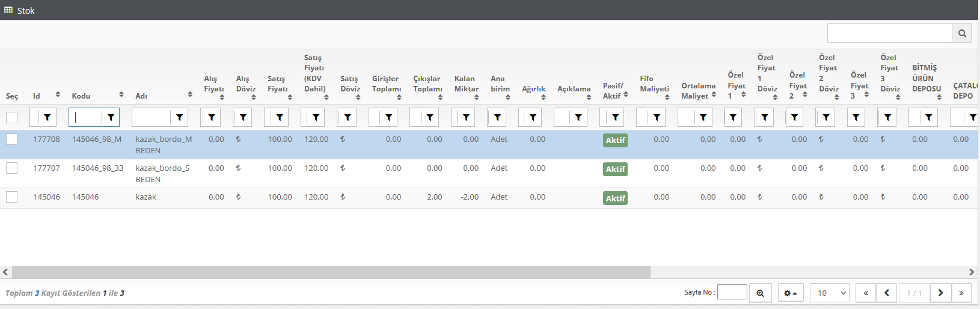The height and width of the screenshot is (309, 980).
Task: Click the page number zoom search icon
Action: tap(761, 293)
